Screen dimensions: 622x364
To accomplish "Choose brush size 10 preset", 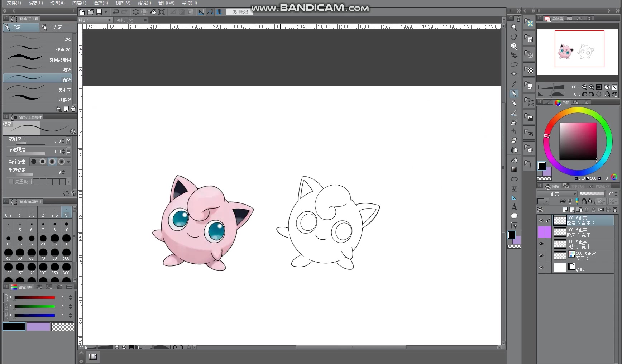I will [x=66, y=226].
